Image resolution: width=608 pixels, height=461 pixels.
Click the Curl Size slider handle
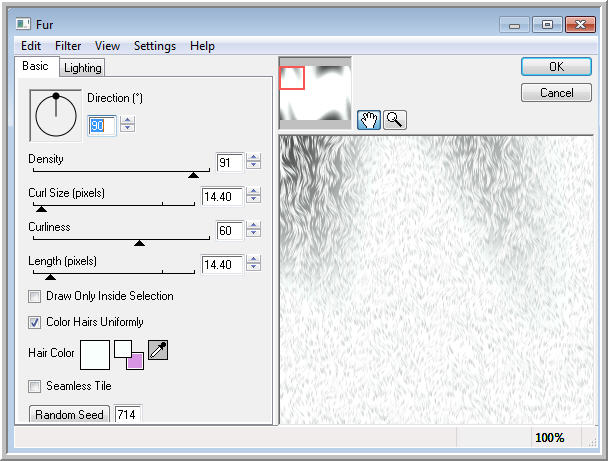[41, 209]
